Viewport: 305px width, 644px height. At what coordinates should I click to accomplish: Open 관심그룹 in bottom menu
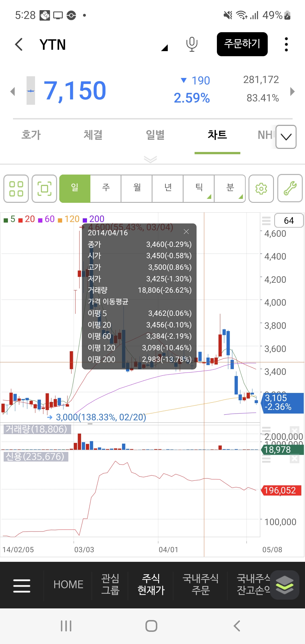[x=110, y=584]
